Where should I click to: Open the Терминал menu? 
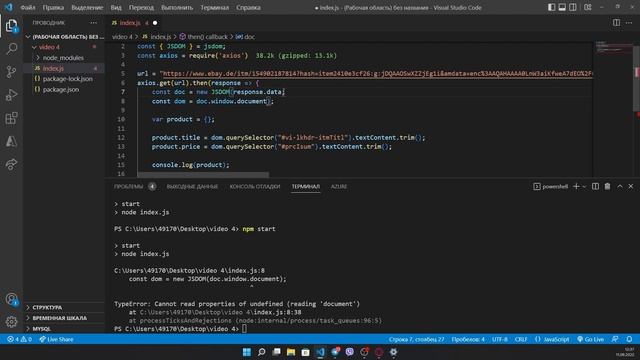pos(214,7)
